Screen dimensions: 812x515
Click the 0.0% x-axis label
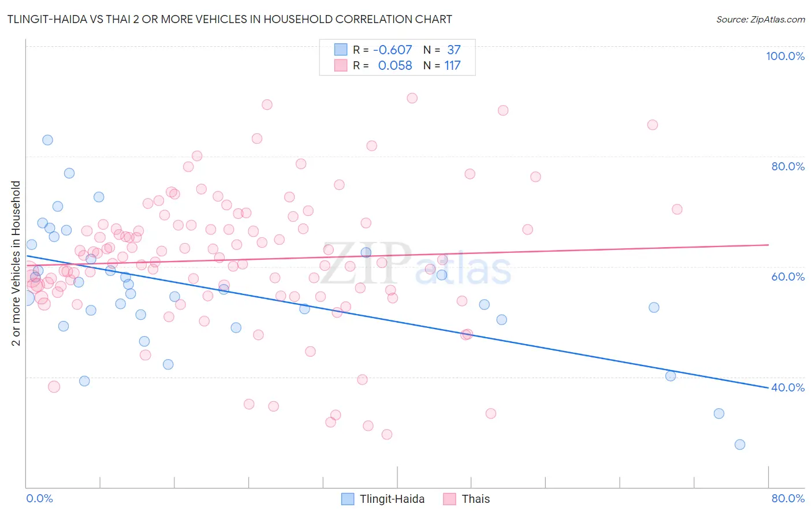coord(39,498)
